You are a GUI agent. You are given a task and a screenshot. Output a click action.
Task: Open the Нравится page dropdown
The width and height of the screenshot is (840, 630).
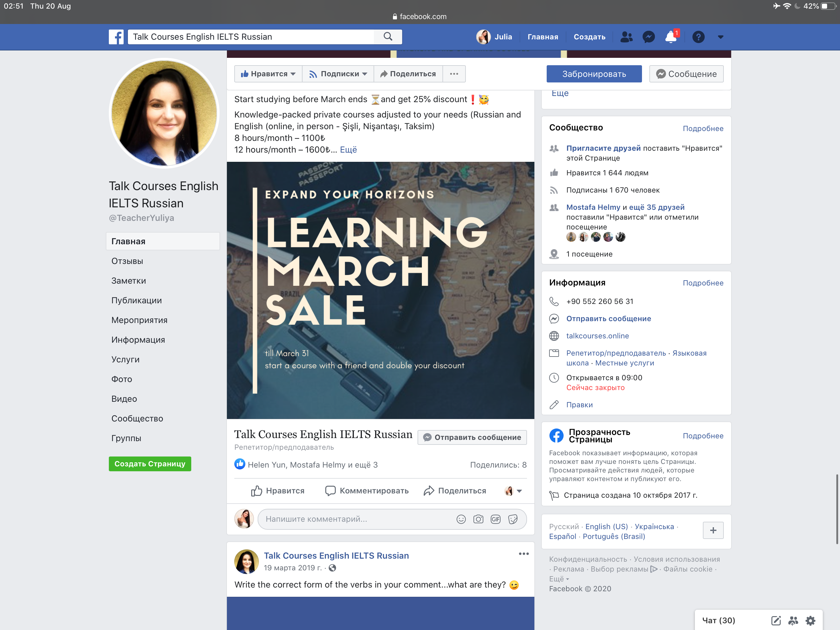[268, 74]
